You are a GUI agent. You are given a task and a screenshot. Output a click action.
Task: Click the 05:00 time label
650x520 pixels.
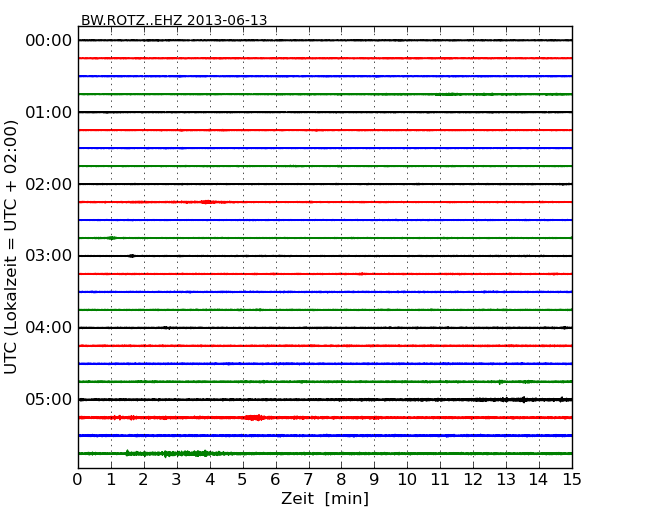pyautogui.click(x=49, y=399)
